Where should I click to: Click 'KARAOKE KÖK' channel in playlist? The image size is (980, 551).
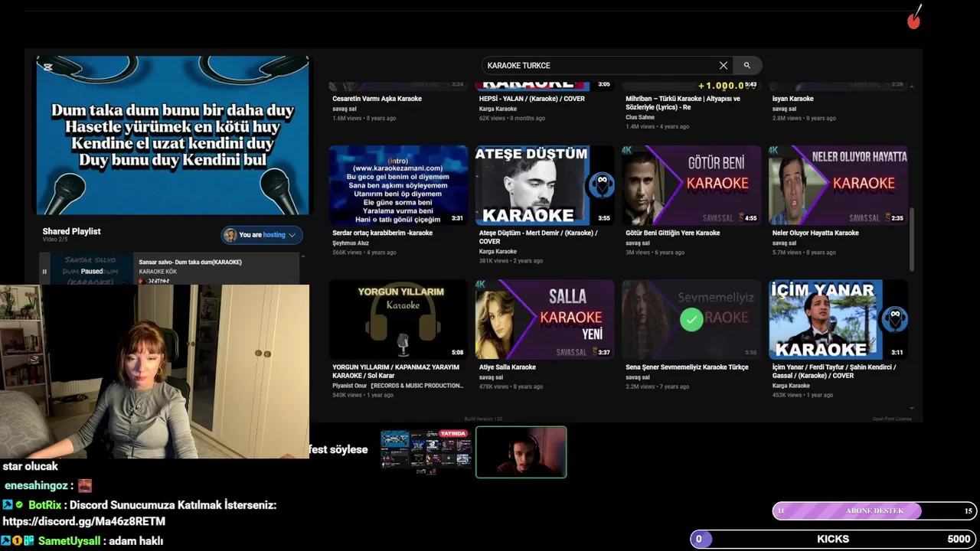point(158,272)
